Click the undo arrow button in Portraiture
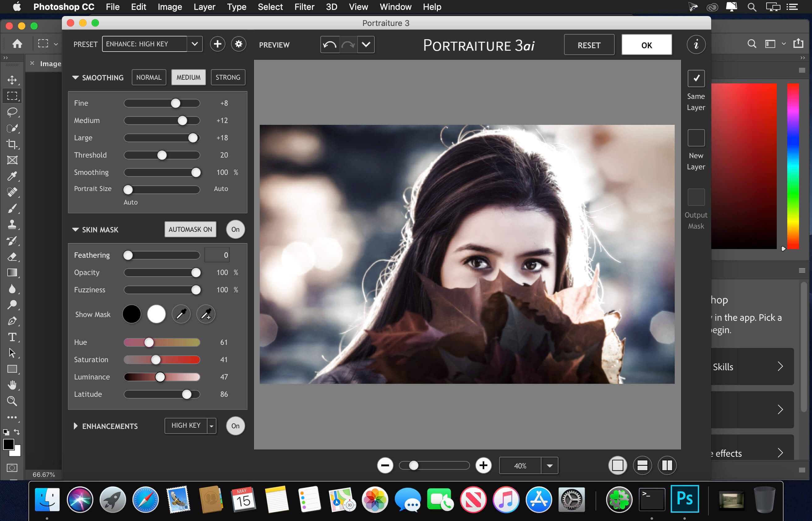Viewport: 812px width, 521px height. coord(330,44)
